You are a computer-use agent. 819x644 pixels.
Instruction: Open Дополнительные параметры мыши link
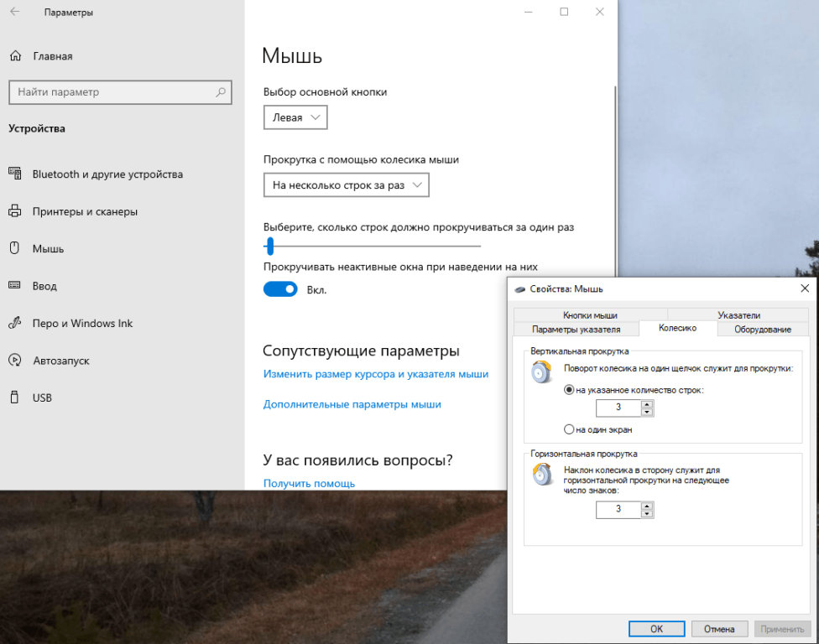352,404
